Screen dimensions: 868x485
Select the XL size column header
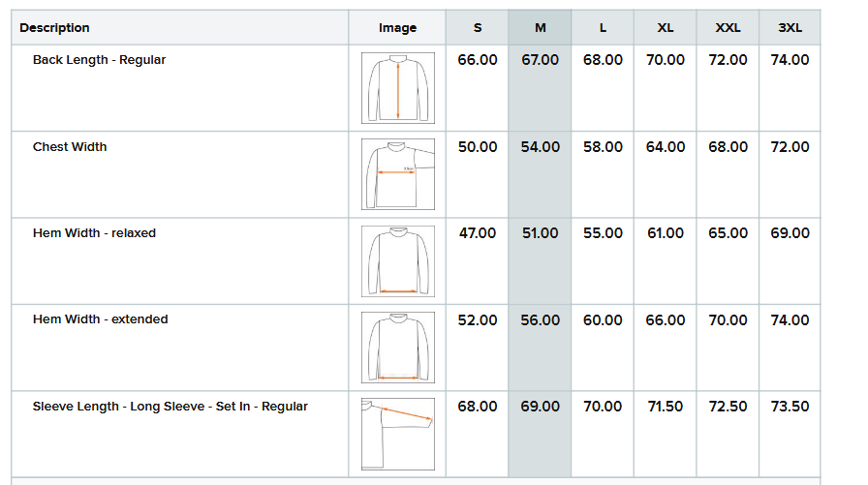(666, 28)
